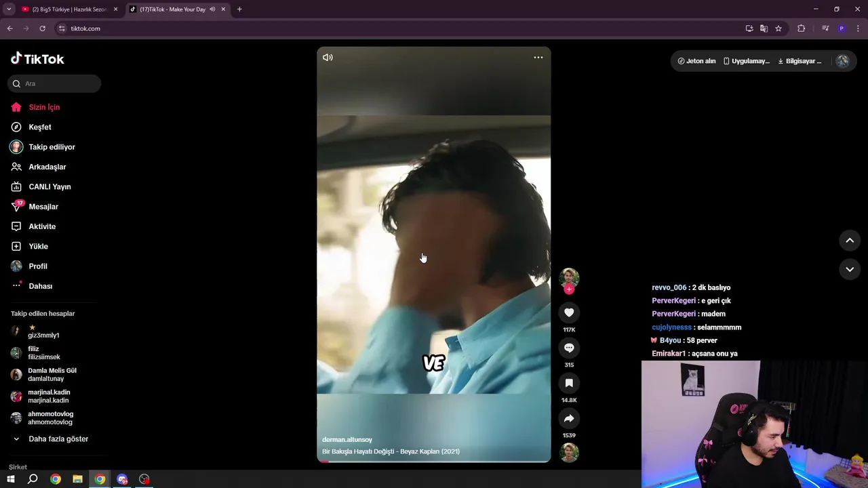Open the tab search dropdown
The height and width of the screenshot is (488, 868).
point(9,9)
